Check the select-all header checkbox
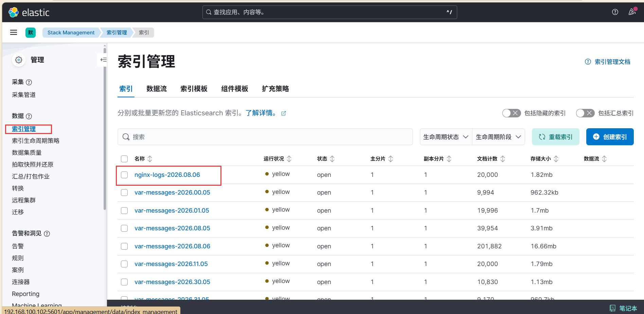The height and width of the screenshot is (314, 644). tap(124, 159)
